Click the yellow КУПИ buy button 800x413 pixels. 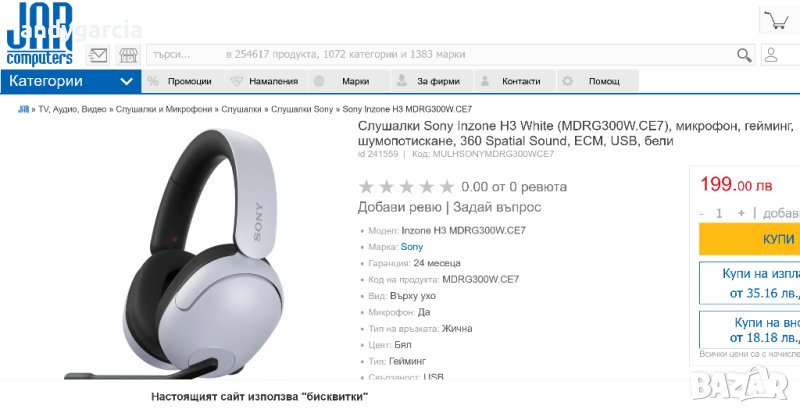tap(749, 239)
